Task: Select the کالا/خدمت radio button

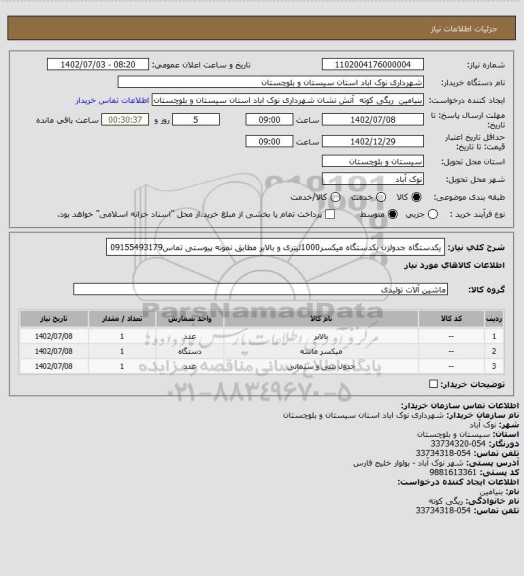Action: pyautogui.click(x=335, y=197)
